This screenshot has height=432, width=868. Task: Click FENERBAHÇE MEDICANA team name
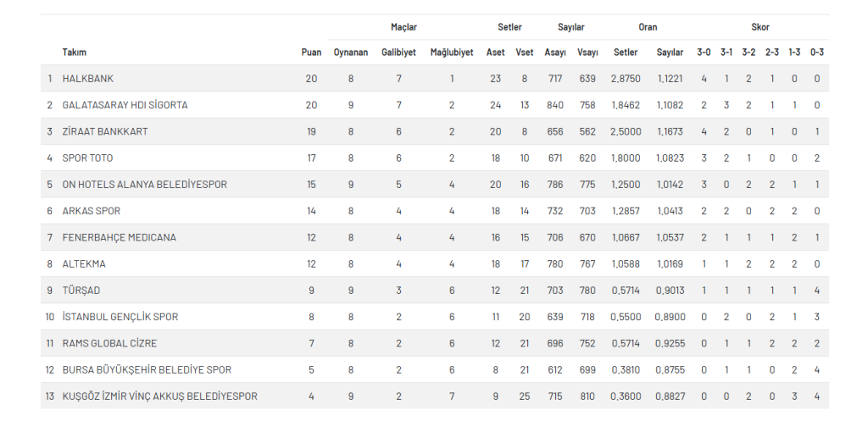(120, 238)
